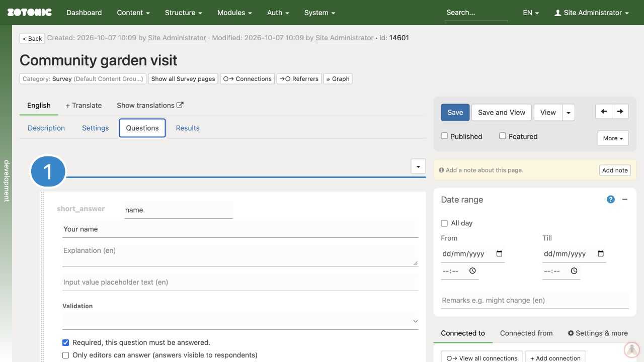Open the Referrers button
The image size is (644, 362).
tap(299, 78)
